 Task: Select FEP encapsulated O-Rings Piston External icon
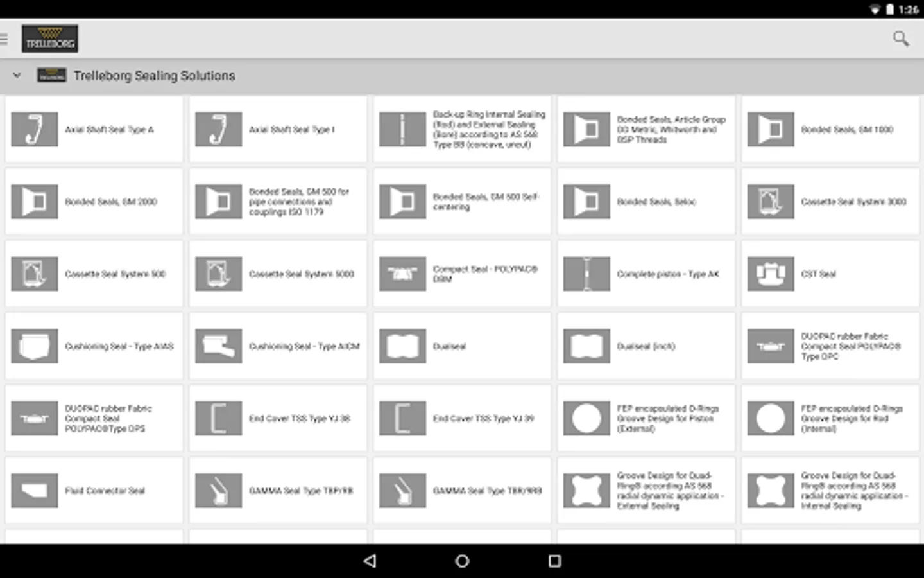click(x=587, y=418)
